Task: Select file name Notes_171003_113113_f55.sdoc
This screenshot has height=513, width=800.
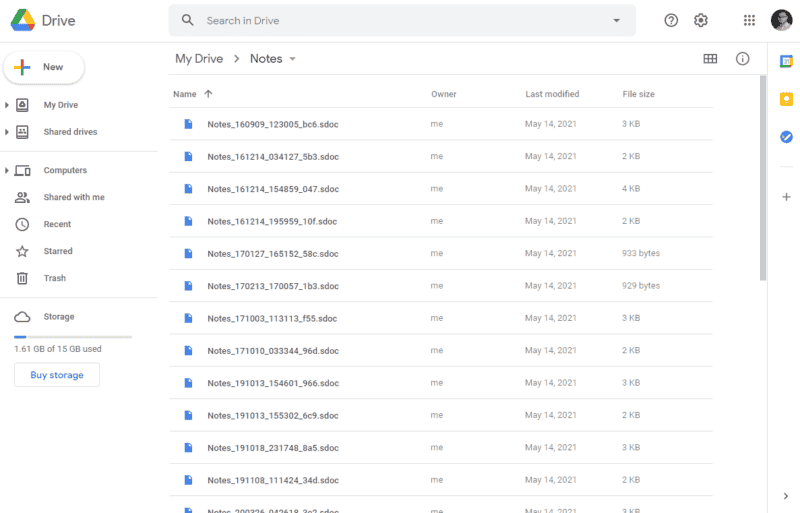Action: [272, 319]
